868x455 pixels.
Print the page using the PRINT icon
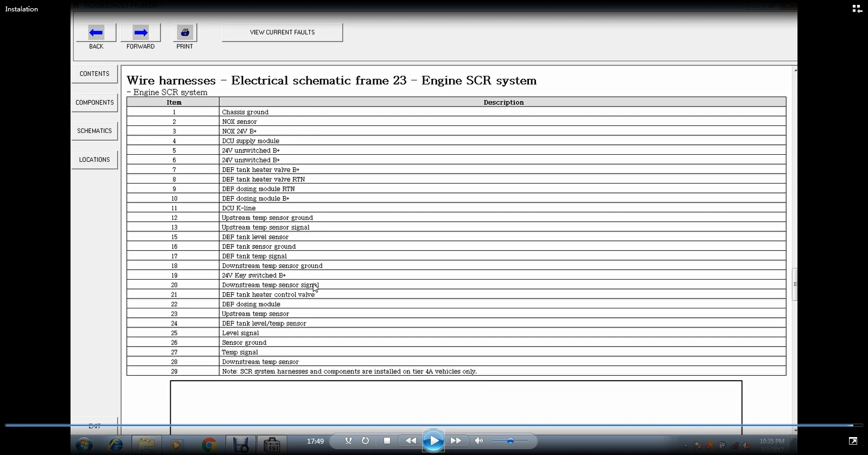point(185,33)
